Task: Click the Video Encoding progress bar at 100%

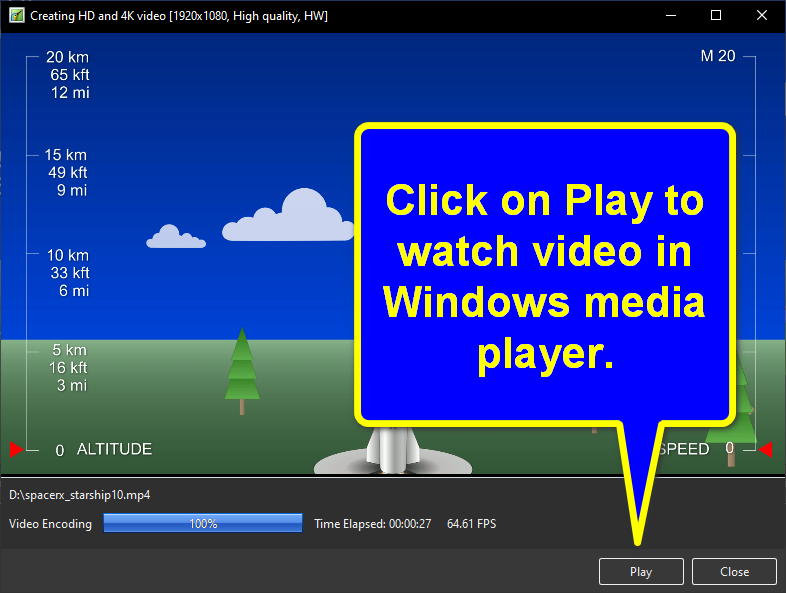Action: click(203, 523)
